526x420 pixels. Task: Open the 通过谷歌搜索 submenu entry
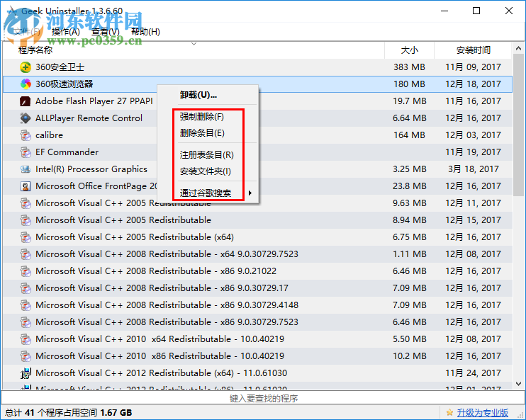click(206, 193)
